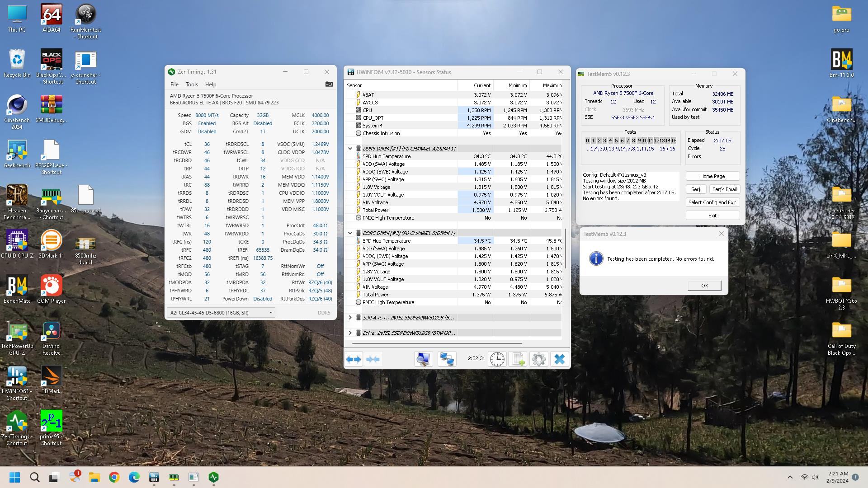
Task: Click the Chassis Intrusion sensor row
Action: coord(453,133)
